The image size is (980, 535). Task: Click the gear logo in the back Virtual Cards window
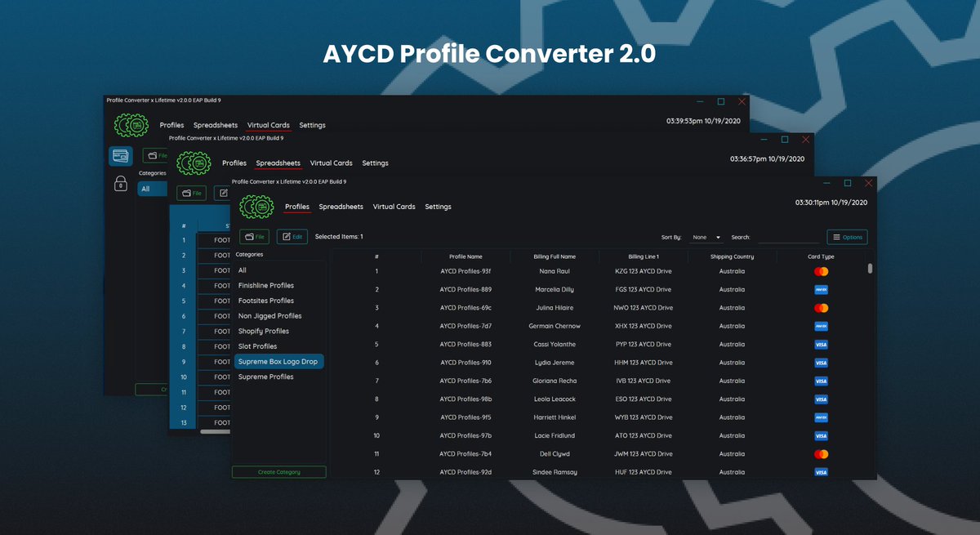131,125
